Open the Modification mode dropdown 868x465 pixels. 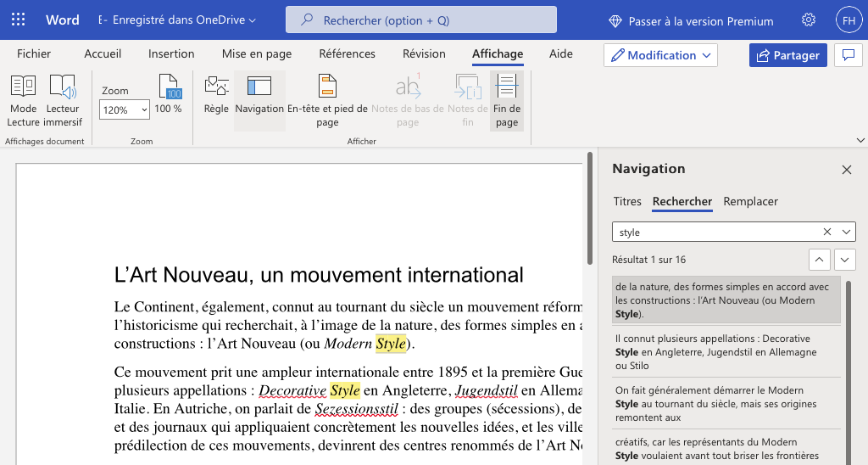(660, 55)
